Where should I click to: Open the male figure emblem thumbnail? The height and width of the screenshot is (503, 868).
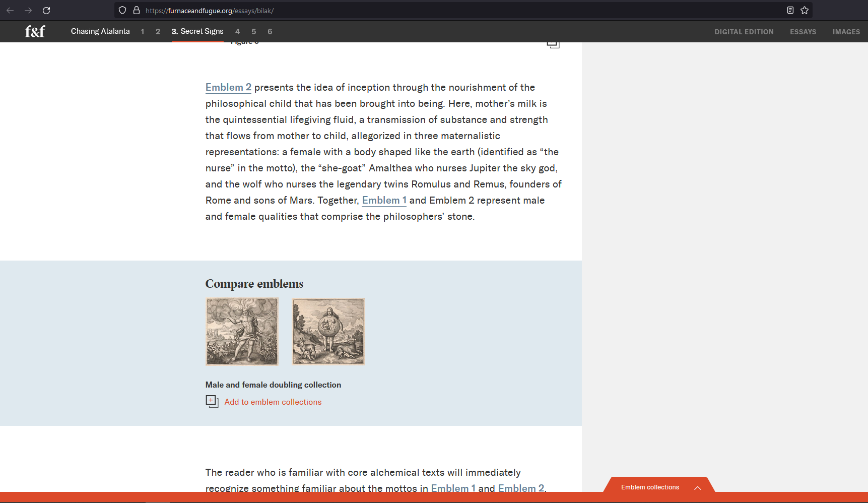click(x=242, y=331)
